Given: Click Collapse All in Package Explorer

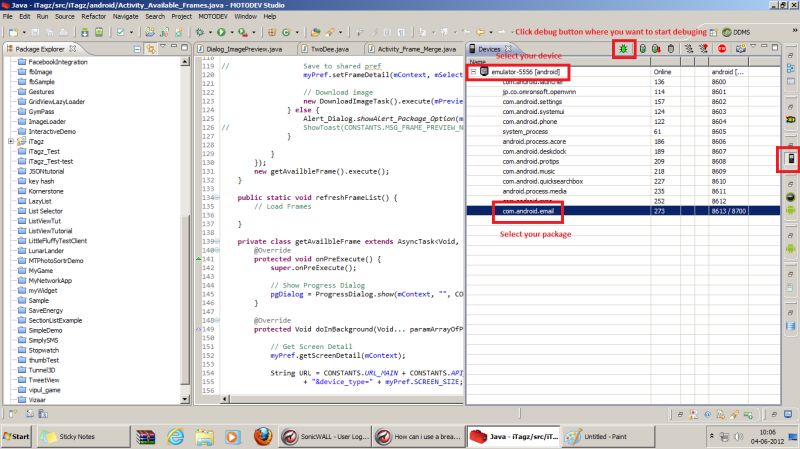Looking at the screenshot, I should 137,49.
